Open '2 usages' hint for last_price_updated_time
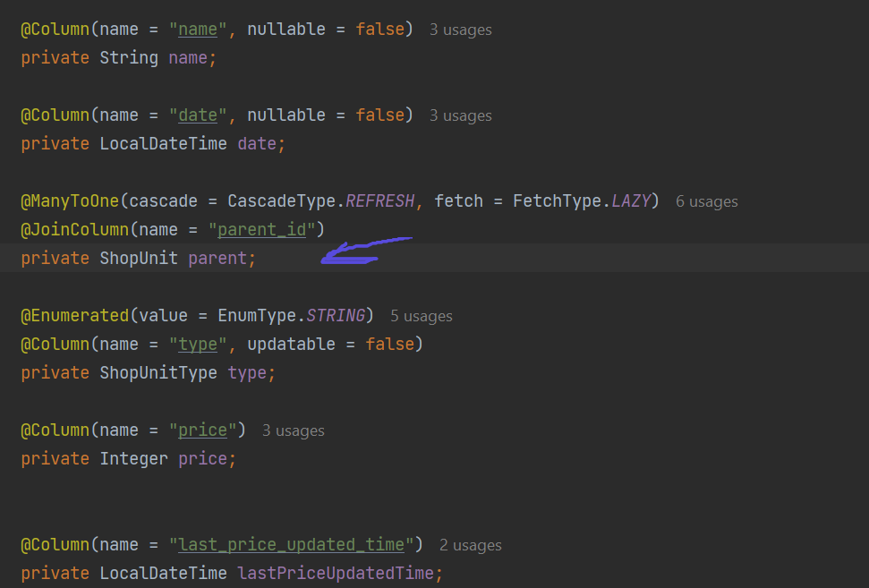The height and width of the screenshot is (588, 869). pyautogui.click(x=471, y=545)
